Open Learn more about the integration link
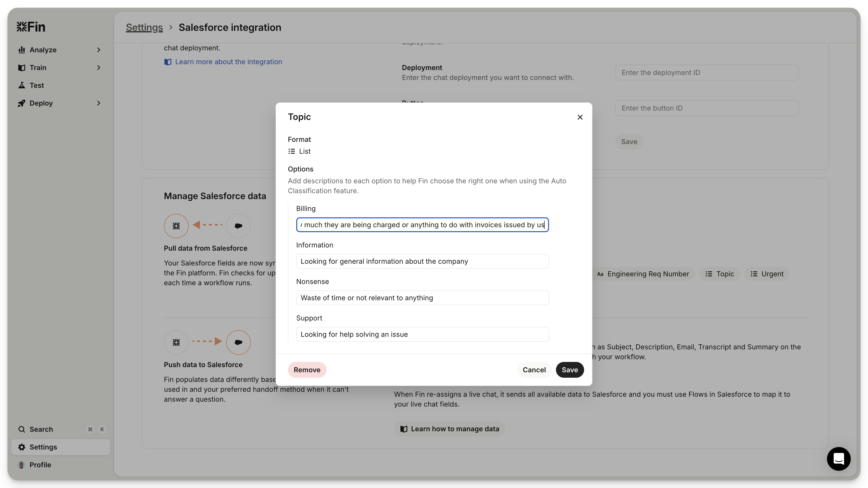 click(x=228, y=62)
